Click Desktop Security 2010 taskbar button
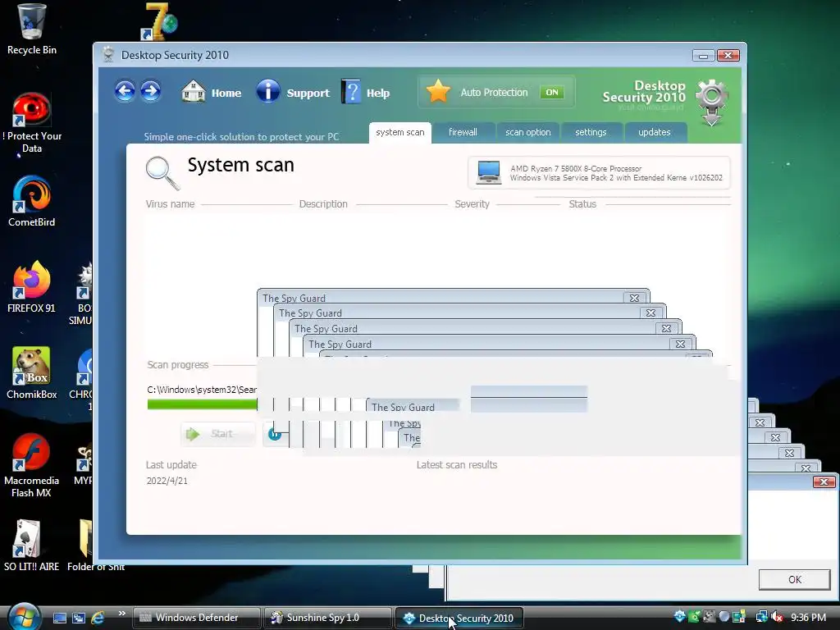The height and width of the screenshot is (630, 840). [459, 618]
